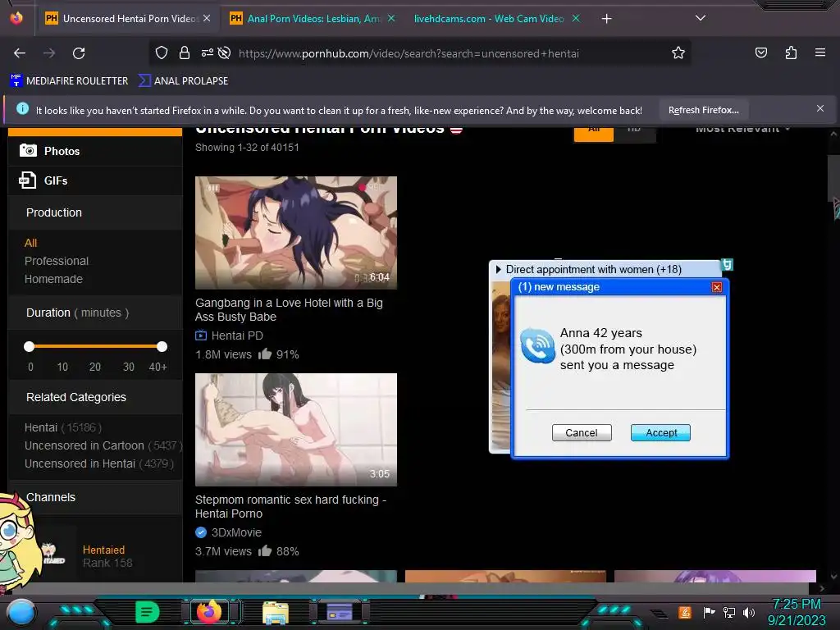Open the Most Relevant sort dropdown
The width and height of the screenshot is (840, 630).
(x=742, y=130)
